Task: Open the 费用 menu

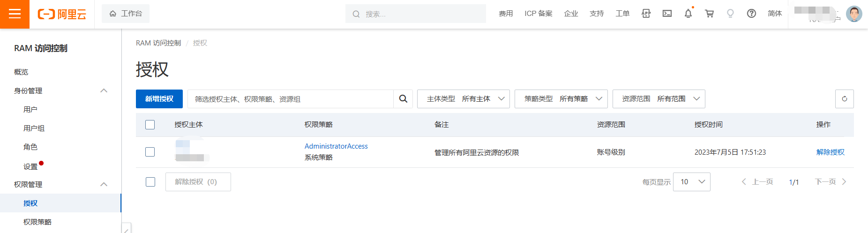Action: coord(506,14)
